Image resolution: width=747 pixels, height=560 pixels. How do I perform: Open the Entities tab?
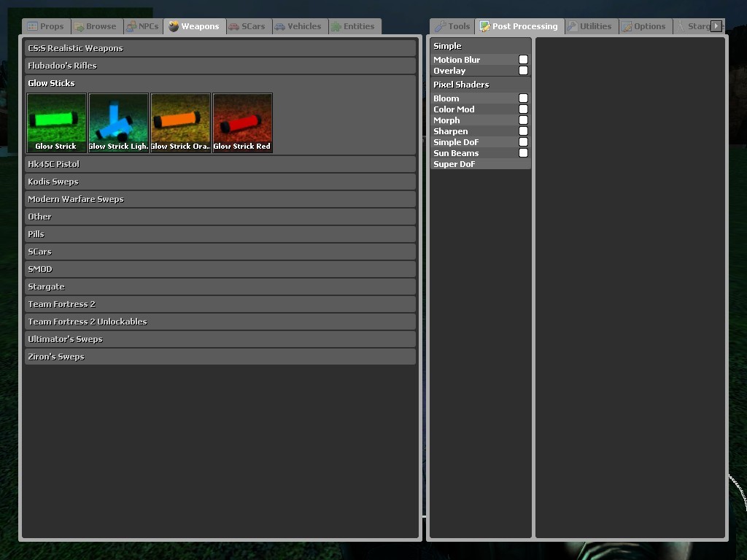(354, 26)
